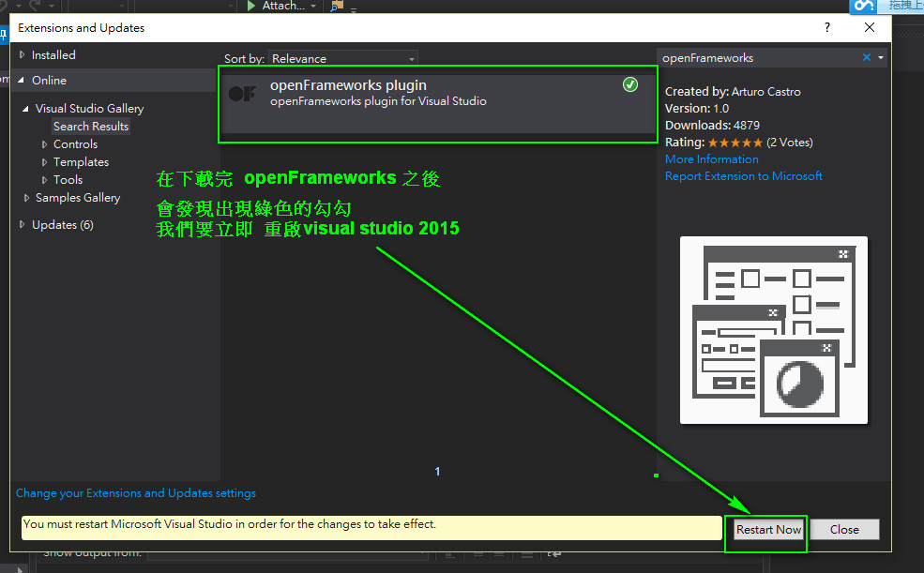Click the openFrameworks OF logo icon
Screen dimensions: 924x573
243,91
